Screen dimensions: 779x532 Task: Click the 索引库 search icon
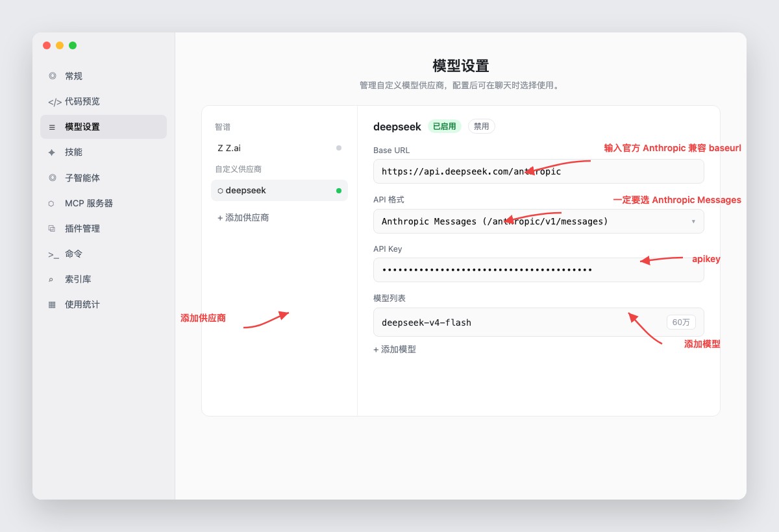[x=52, y=280]
